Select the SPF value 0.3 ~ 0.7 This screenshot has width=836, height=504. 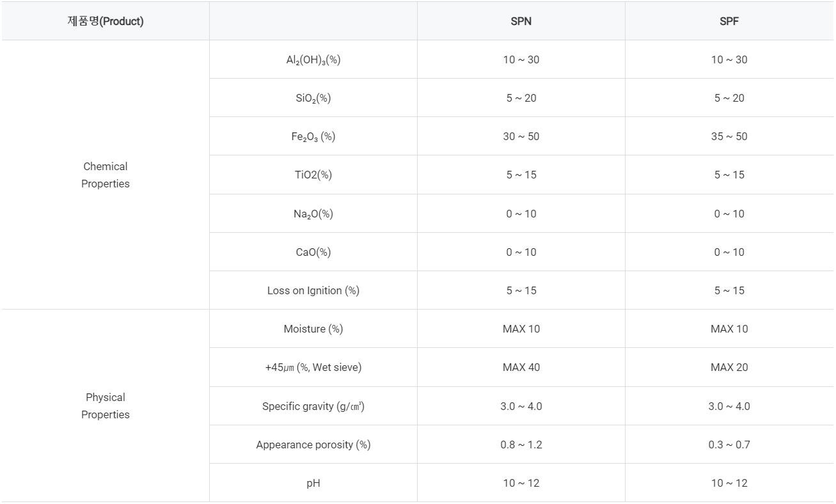pos(729,445)
